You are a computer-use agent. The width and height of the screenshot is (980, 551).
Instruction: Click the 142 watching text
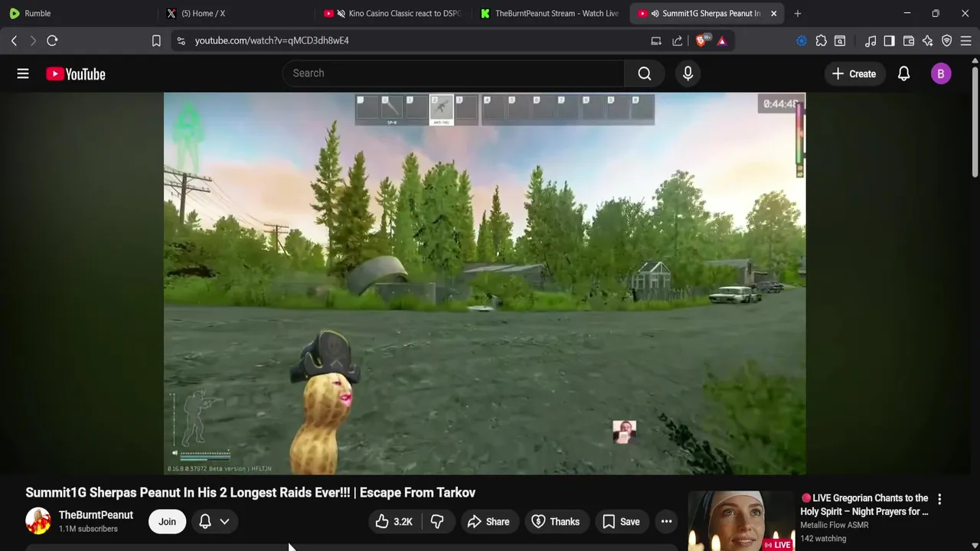pos(823,539)
